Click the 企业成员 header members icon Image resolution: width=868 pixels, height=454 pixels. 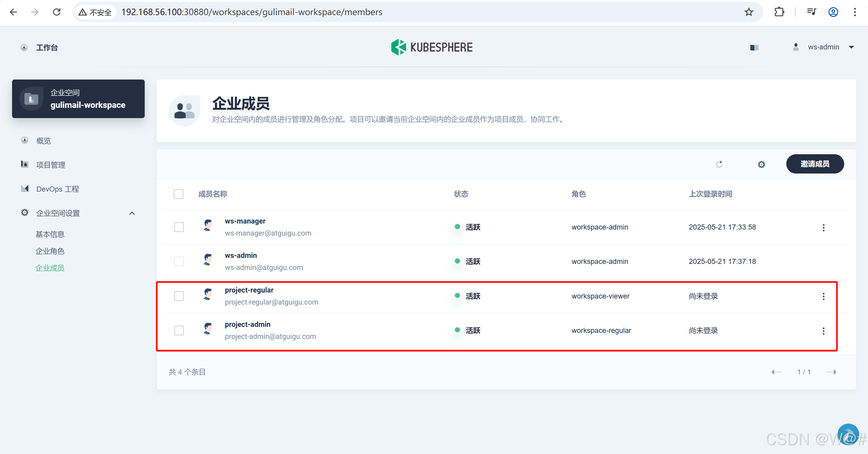click(x=184, y=111)
